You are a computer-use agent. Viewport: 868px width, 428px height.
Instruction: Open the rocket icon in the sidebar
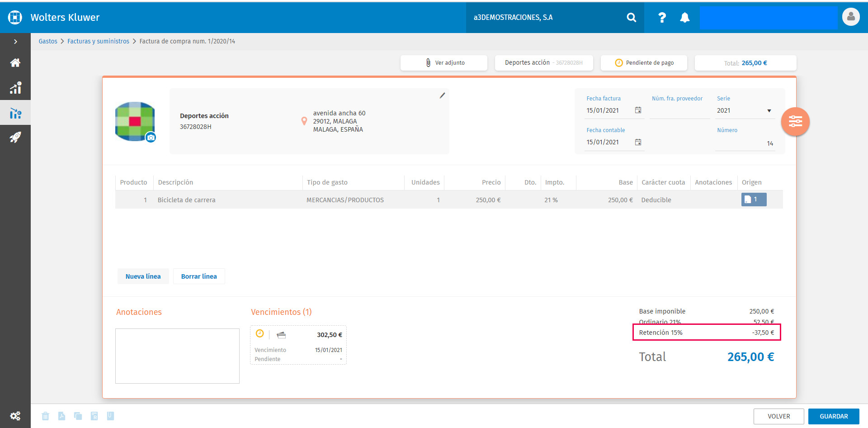click(15, 137)
